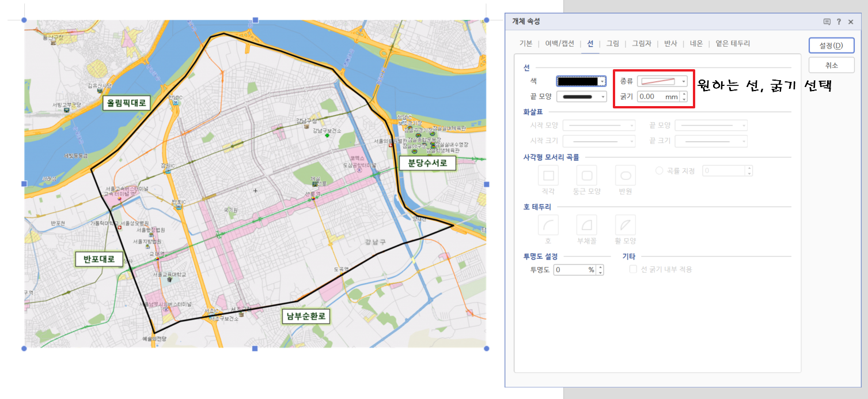The image size is (868, 399).
Task: Open dialog help via the question mark icon
Action: click(x=840, y=21)
